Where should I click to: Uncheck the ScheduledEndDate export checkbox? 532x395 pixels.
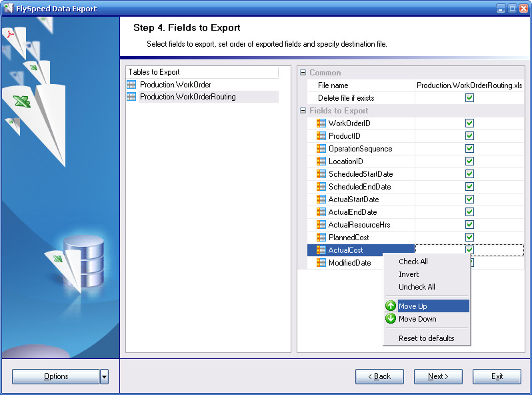coord(469,186)
